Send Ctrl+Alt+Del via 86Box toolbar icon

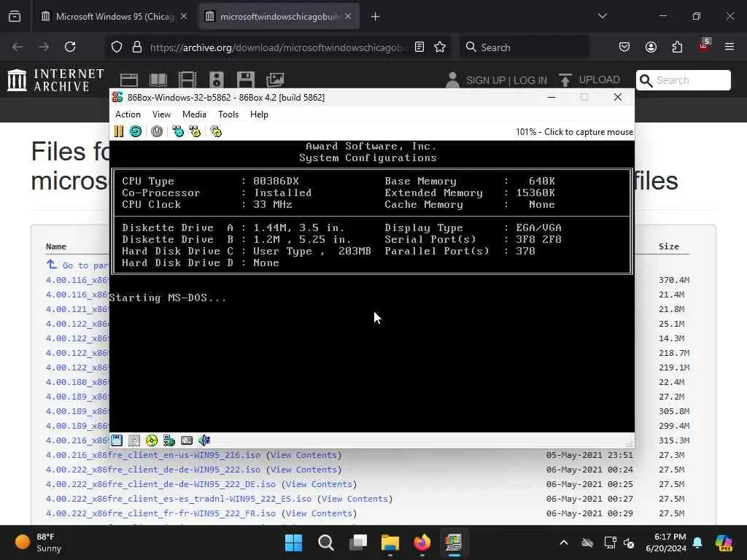[178, 131]
